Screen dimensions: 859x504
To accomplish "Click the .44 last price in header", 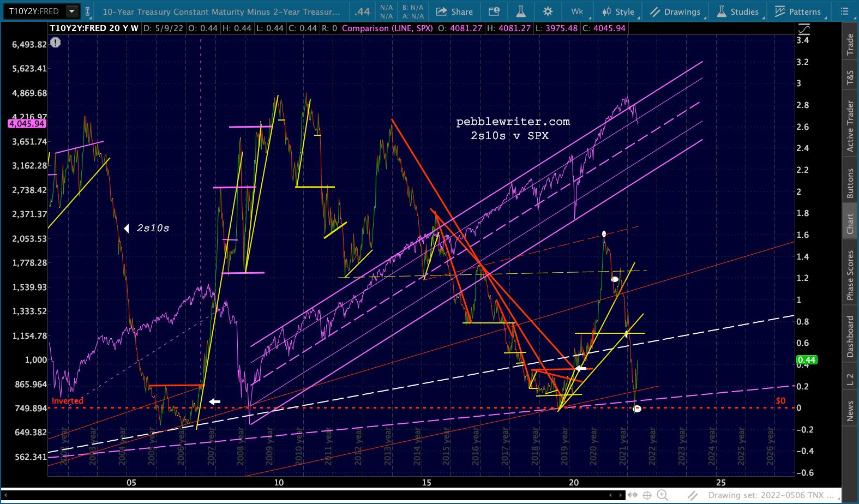I will pos(362,11).
